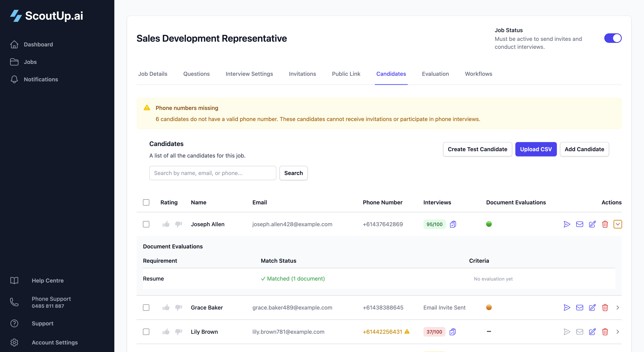Select Grace Baker's row checkbox
The width and height of the screenshot is (644, 352).
pyautogui.click(x=146, y=308)
